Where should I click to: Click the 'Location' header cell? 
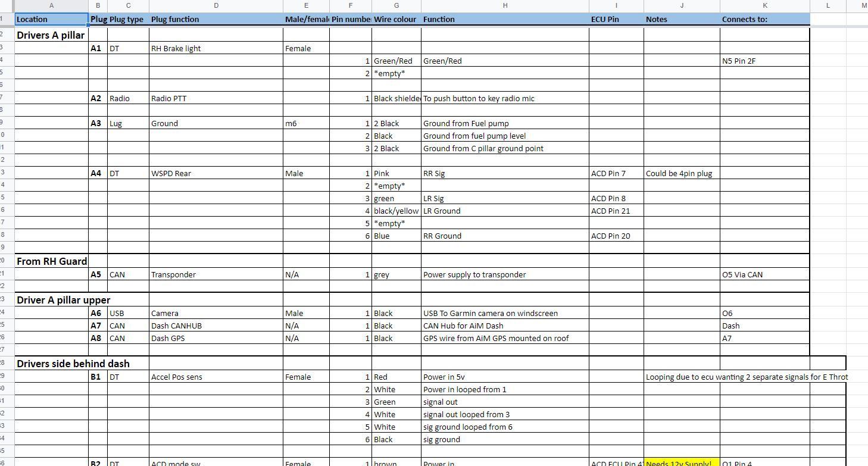(51, 19)
